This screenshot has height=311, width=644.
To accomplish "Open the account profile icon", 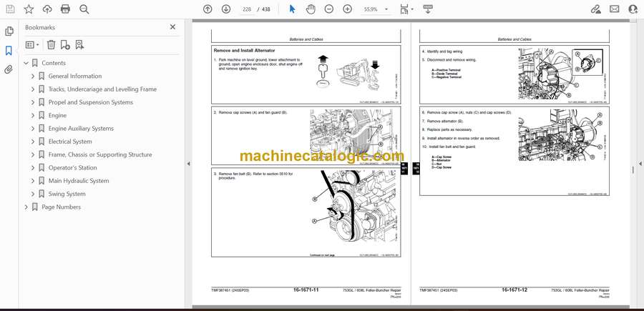I will coord(633,9).
